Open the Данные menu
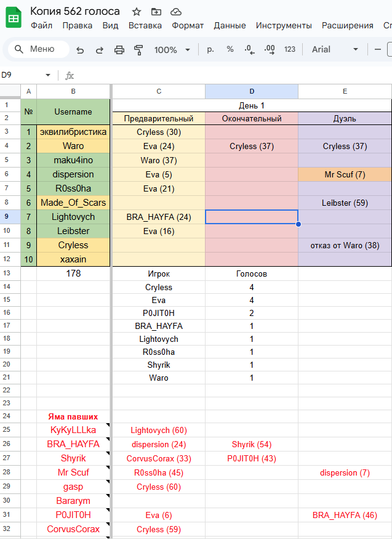This screenshot has width=392, height=539. coord(230,25)
